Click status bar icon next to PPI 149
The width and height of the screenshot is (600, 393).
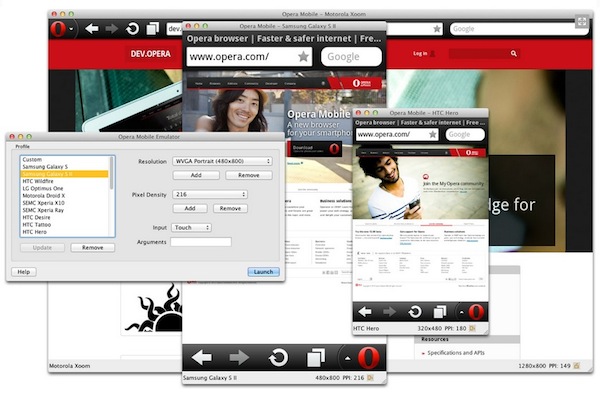click(x=576, y=366)
